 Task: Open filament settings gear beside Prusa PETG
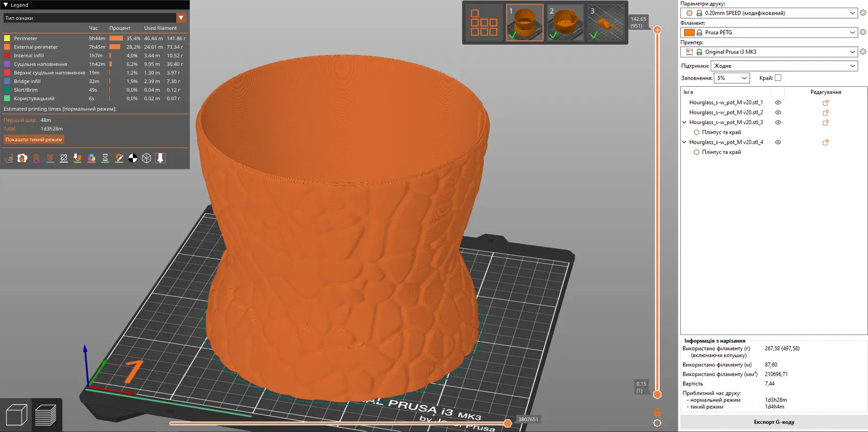coord(863,33)
